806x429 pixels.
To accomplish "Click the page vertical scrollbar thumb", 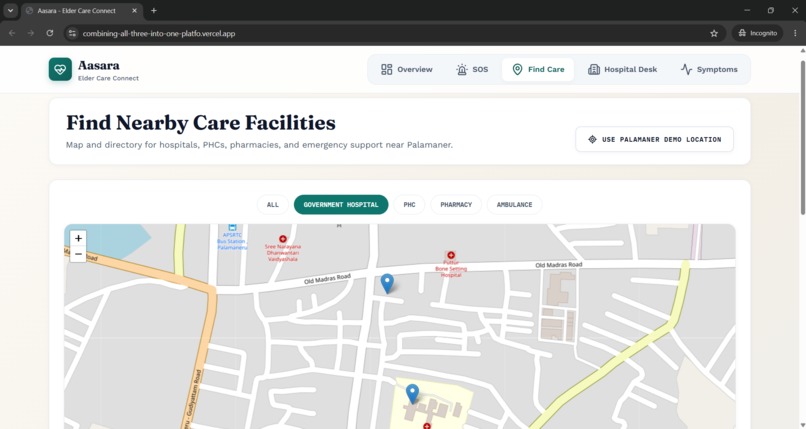I will click(x=802, y=137).
